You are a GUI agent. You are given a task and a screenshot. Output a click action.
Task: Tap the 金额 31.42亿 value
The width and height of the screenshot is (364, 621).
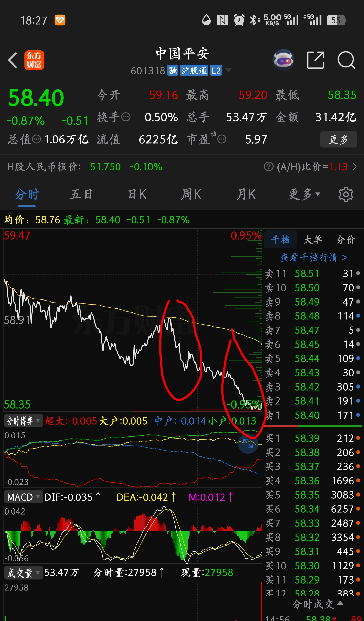[x=336, y=117]
